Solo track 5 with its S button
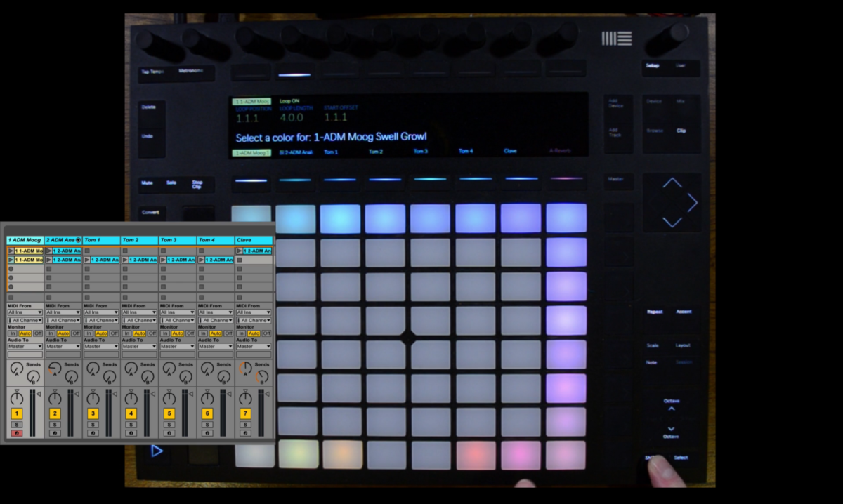The height and width of the screenshot is (504, 843). pyautogui.click(x=169, y=425)
